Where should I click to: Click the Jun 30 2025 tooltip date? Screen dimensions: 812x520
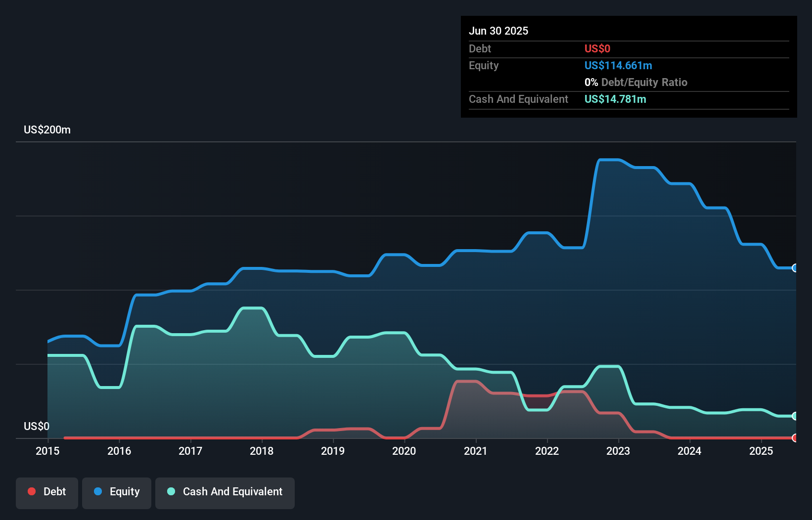coord(498,31)
